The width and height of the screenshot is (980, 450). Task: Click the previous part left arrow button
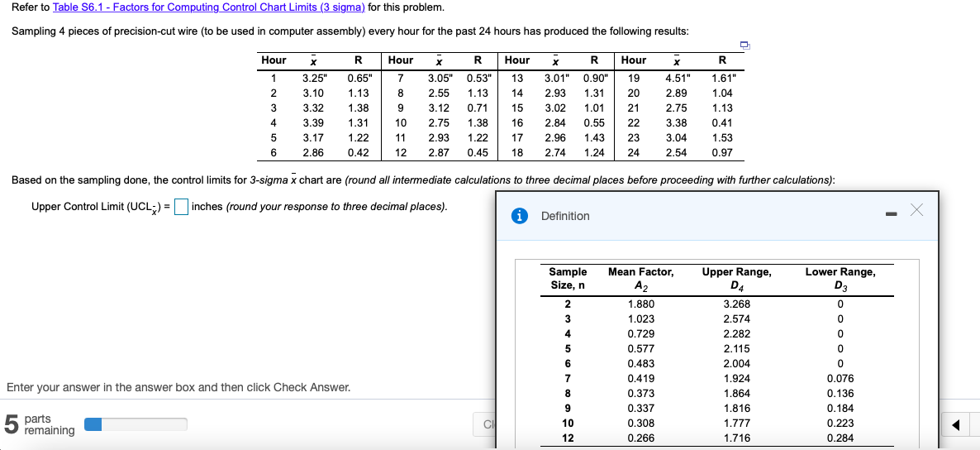(955, 426)
